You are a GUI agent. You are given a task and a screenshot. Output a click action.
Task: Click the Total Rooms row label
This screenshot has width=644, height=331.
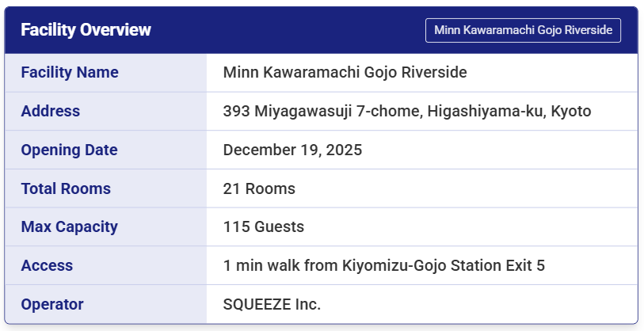pos(66,188)
